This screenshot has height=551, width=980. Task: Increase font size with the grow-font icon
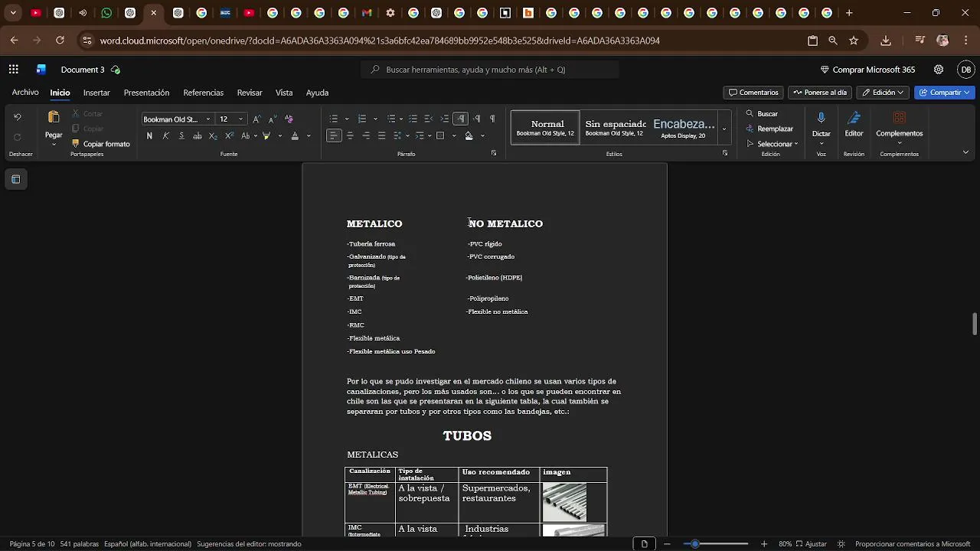pos(256,119)
